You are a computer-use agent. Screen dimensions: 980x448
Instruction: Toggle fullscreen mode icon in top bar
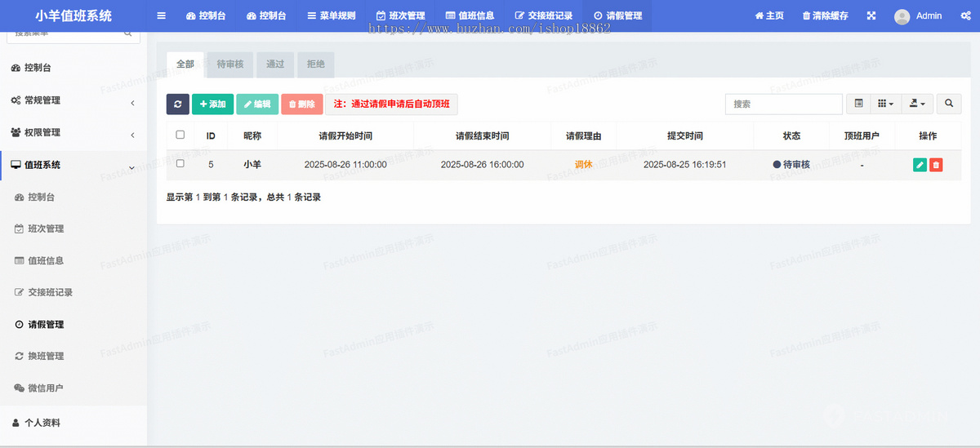click(x=871, y=16)
